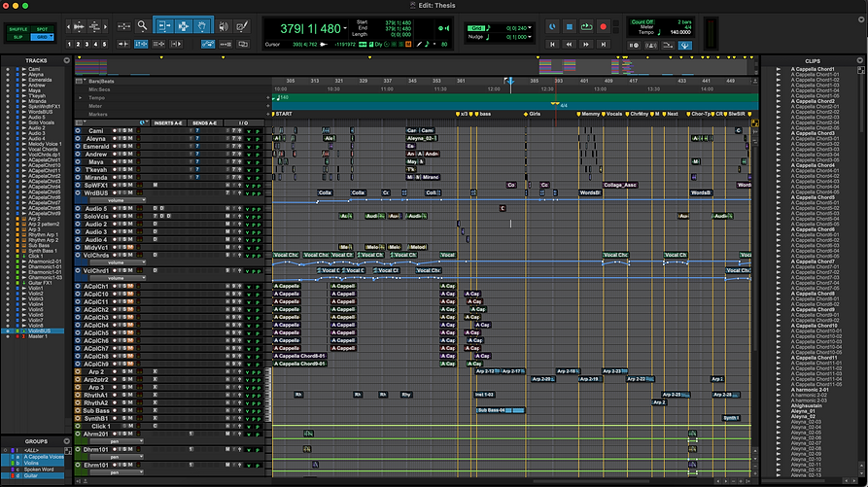
Task: Click the Loop Play transport button
Action: coord(586,26)
